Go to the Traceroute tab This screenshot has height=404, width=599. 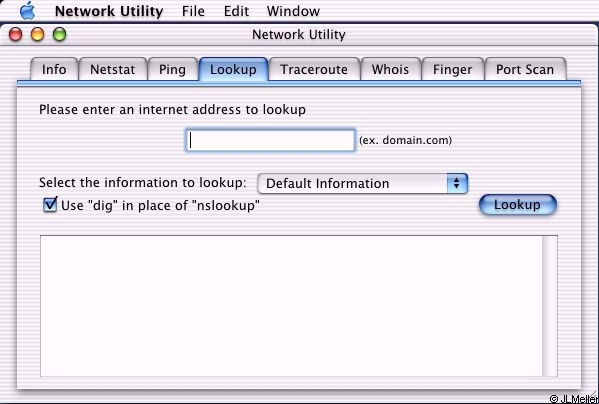(314, 69)
